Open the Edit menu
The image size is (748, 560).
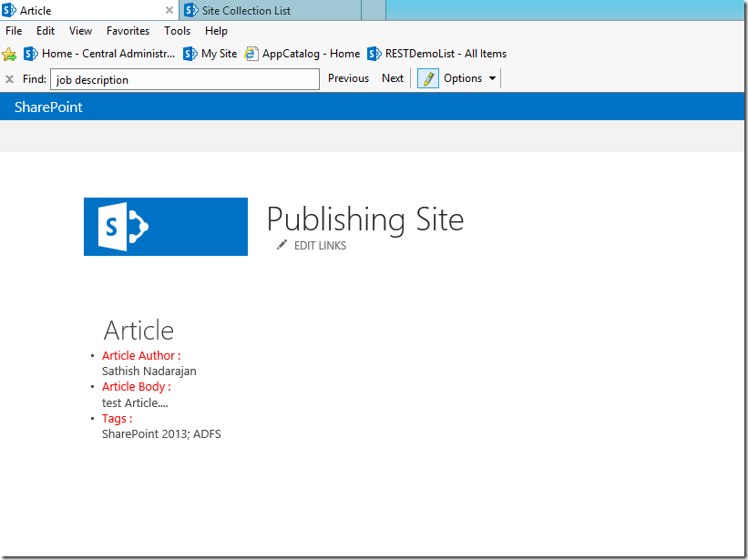tap(46, 31)
